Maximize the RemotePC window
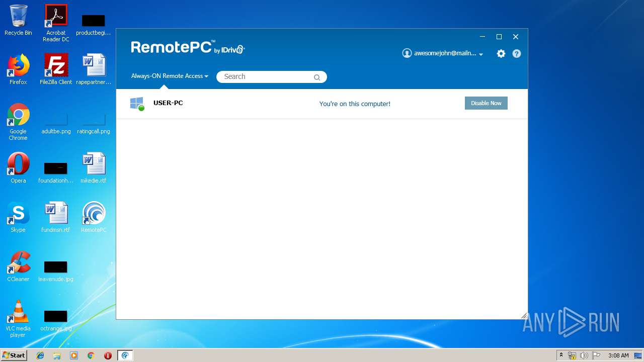This screenshot has width=644, height=362. [x=499, y=37]
